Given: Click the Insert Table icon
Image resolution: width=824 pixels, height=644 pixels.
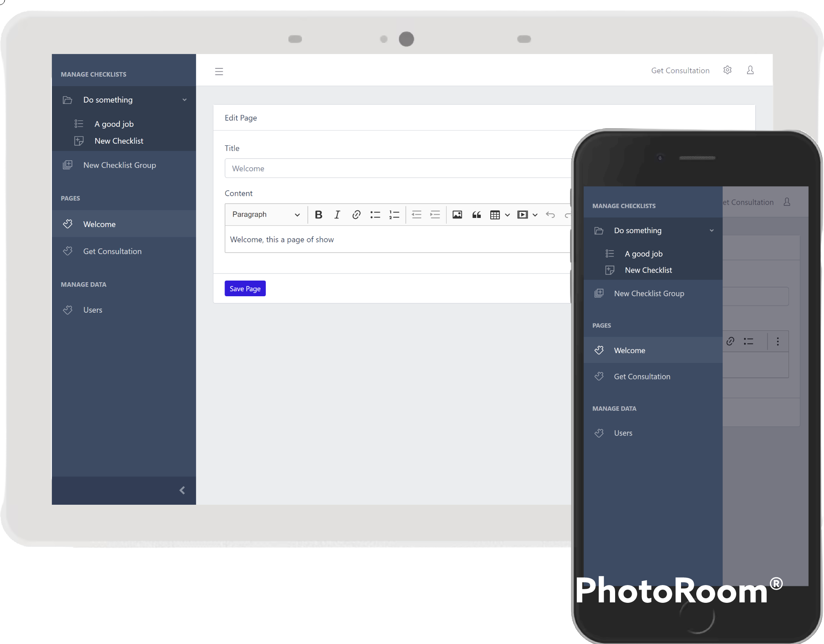Looking at the screenshot, I should click(x=496, y=214).
